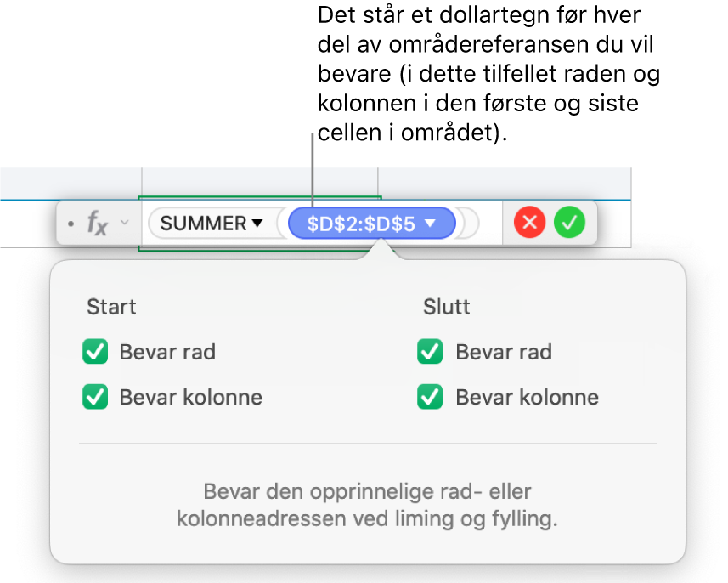Click the Bevar rad label under Slutt

tap(504, 352)
